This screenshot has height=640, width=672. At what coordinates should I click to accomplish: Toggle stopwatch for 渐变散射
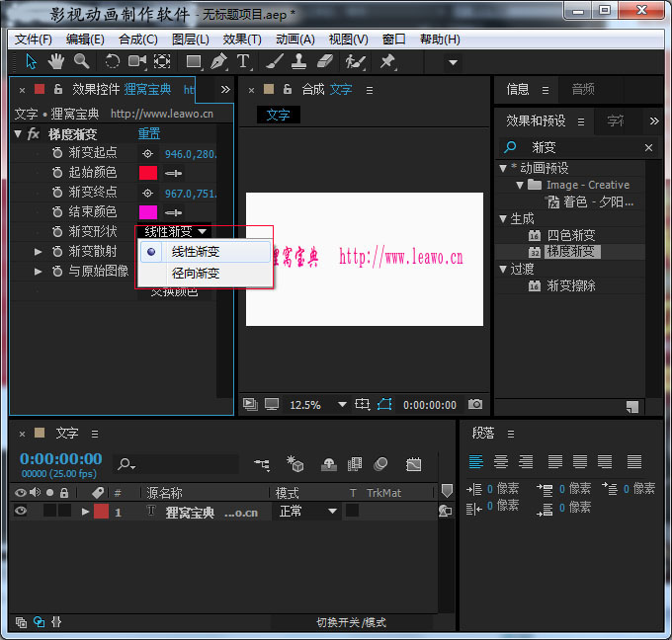pyautogui.click(x=57, y=251)
